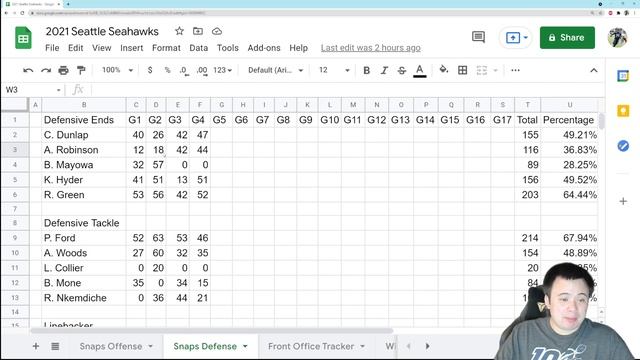Open the Google Sheets home icon
This screenshot has width=640, height=360.
point(23,38)
